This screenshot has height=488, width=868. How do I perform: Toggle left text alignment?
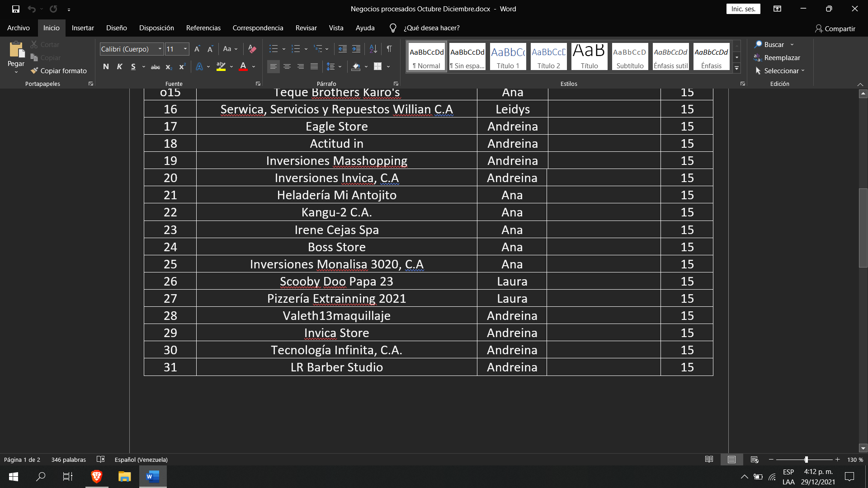(274, 67)
